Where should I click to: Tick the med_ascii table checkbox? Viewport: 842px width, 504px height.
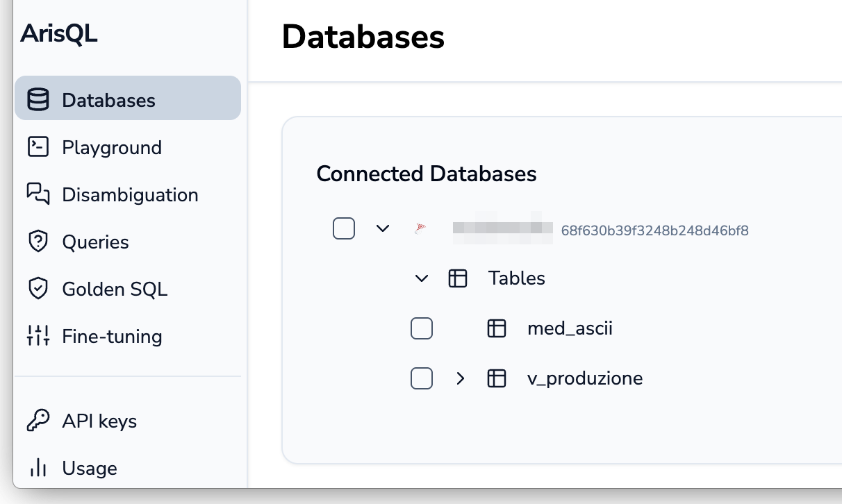click(422, 328)
